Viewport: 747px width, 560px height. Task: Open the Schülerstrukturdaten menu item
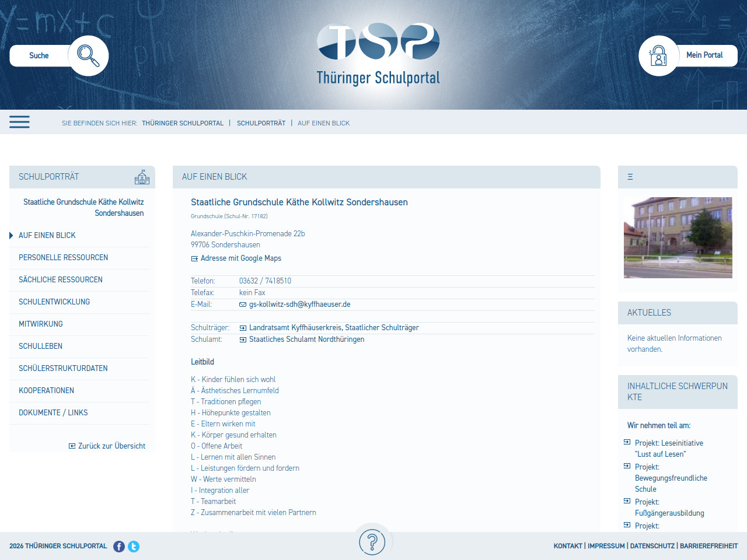pos(63,368)
